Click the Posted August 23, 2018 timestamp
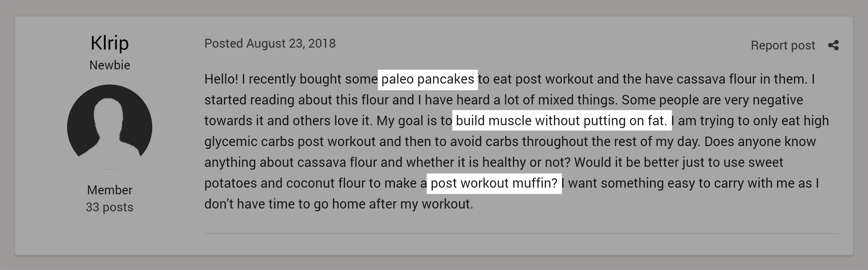868x270 pixels. pos(270,43)
